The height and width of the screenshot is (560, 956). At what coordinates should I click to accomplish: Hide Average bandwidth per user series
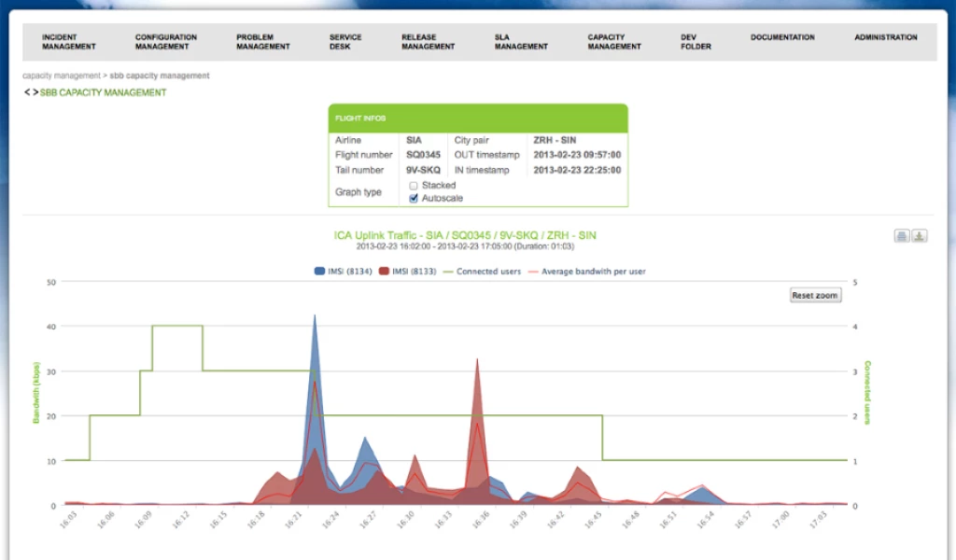pyautogui.click(x=588, y=272)
